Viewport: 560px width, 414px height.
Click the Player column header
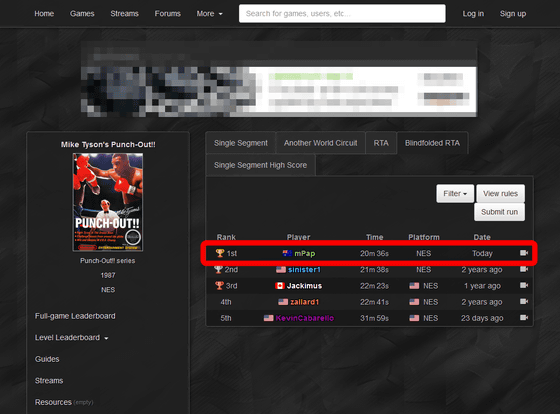click(299, 237)
